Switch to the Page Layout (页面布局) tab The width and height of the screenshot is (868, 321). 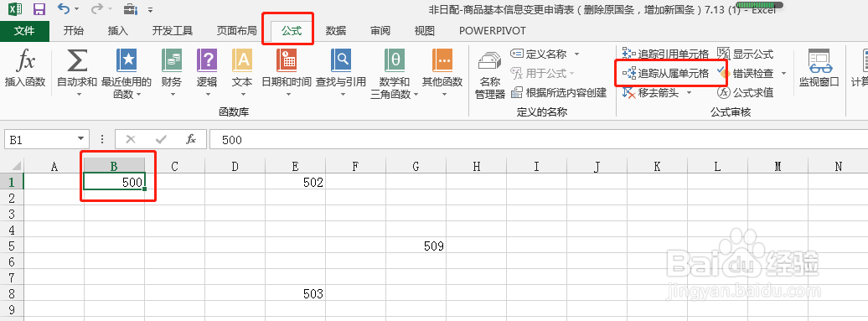tap(236, 31)
